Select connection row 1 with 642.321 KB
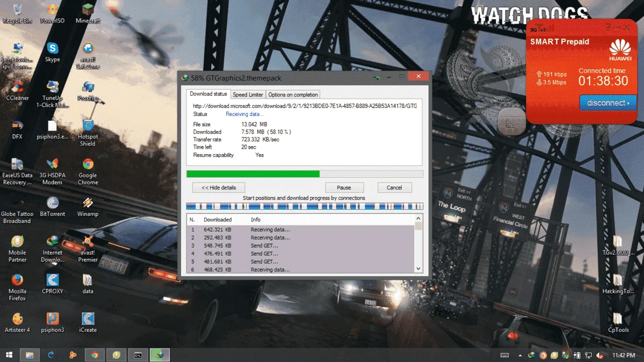Screen dimensions: 644x362 pyautogui.click(x=300, y=229)
